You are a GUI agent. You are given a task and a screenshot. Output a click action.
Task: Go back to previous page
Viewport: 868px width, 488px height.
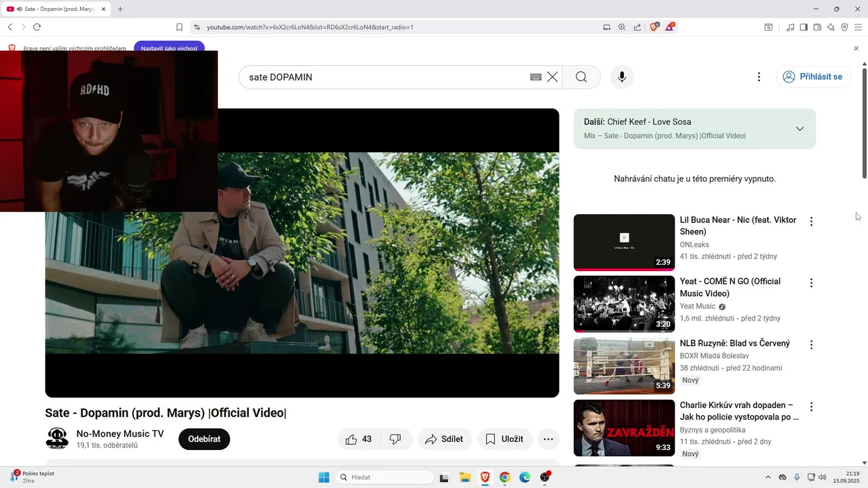[9, 27]
